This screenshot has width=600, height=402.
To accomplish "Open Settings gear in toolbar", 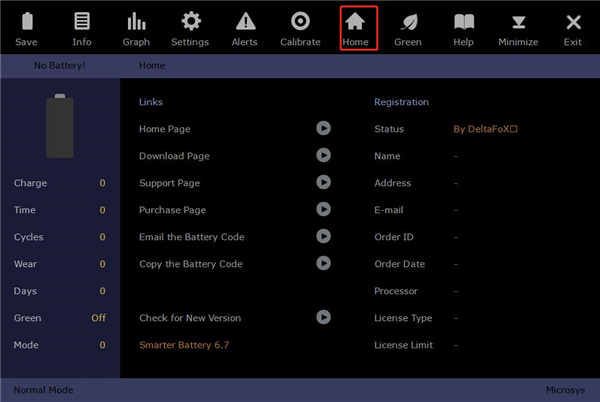I will coord(190,28).
